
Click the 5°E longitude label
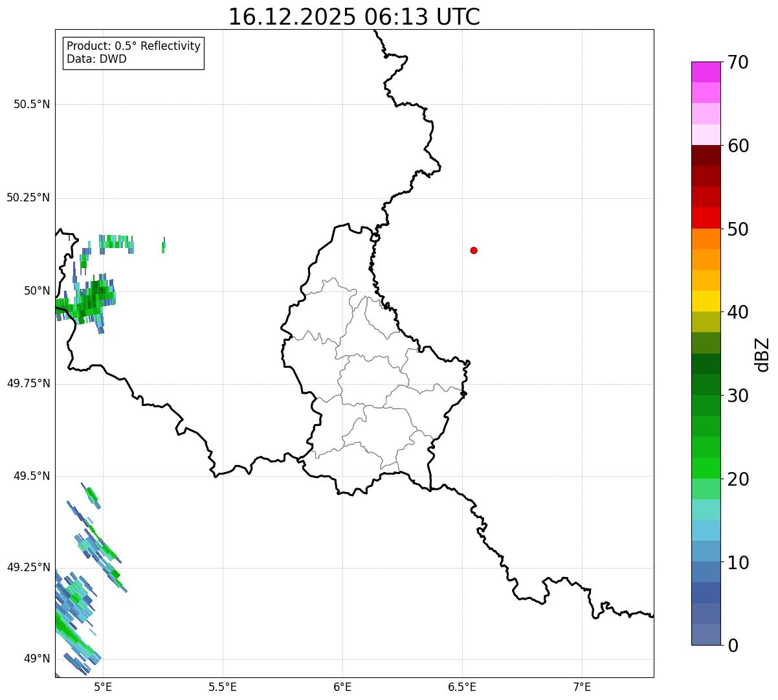pyautogui.click(x=103, y=686)
